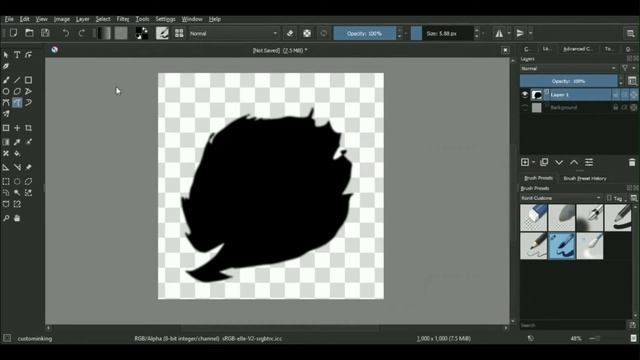Open layer properties button

[589, 162]
